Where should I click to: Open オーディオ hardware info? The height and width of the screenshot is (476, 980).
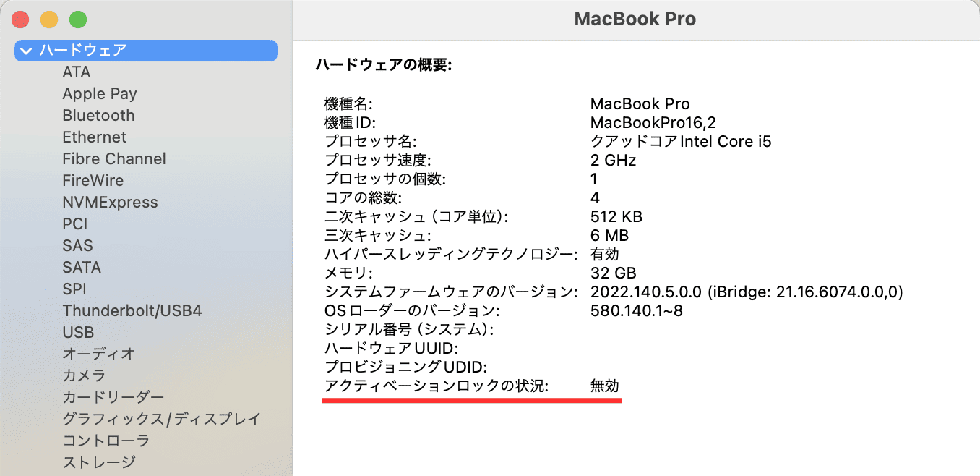click(99, 354)
